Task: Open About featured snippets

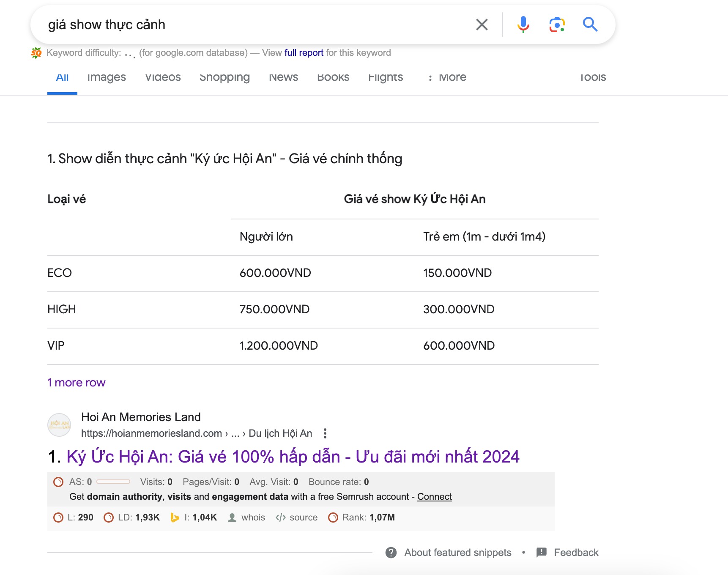Action: (x=458, y=553)
